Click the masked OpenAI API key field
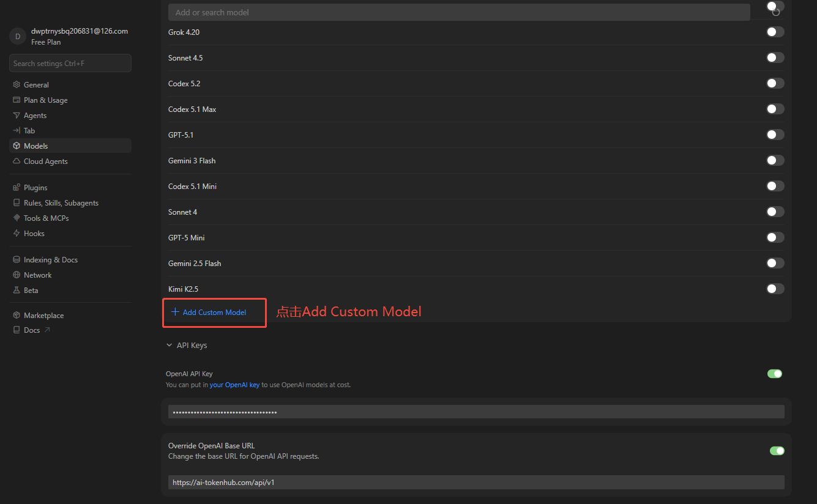This screenshot has height=504, width=817. click(476, 412)
